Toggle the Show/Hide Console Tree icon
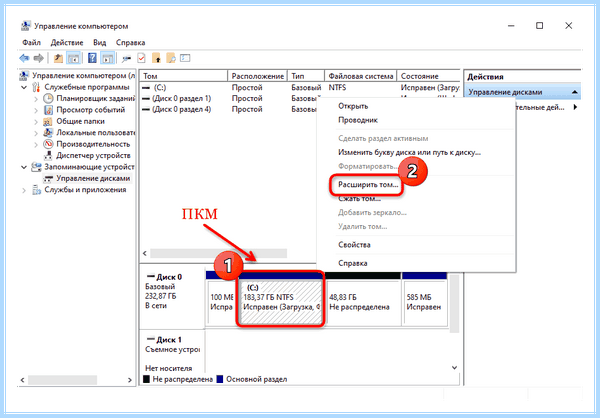600x418 pixels. point(73,58)
